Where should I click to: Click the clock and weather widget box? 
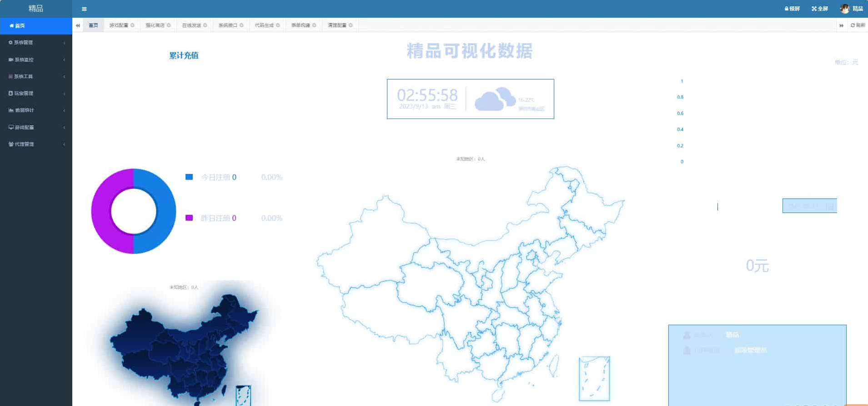click(470, 99)
